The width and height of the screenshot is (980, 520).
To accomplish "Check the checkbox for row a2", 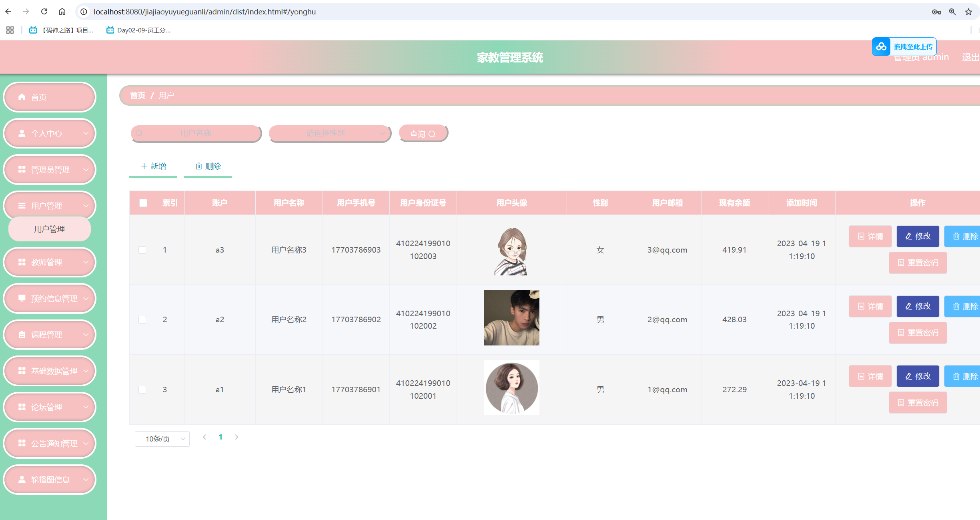I will point(142,320).
